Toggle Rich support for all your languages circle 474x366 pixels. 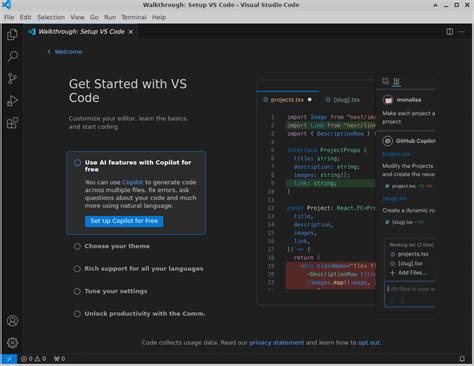pos(77,269)
